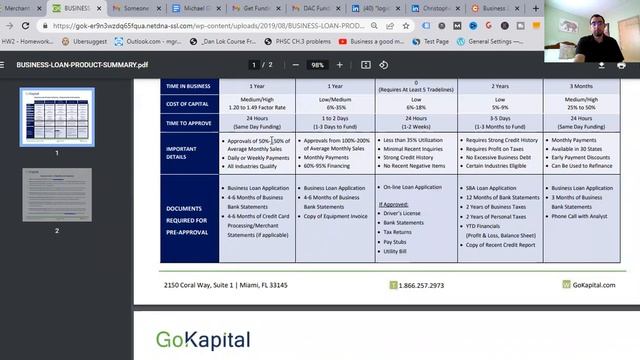The height and width of the screenshot is (360, 640).
Task: Click the 2150 Coral Way address text
Action: pyautogui.click(x=226, y=285)
